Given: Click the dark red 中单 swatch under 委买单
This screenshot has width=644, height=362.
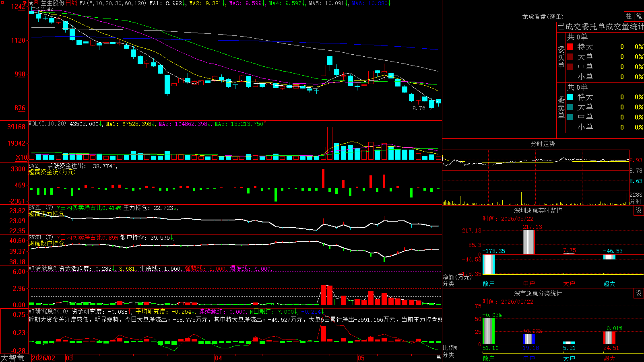Looking at the screenshot, I should [x=570, y=67].
